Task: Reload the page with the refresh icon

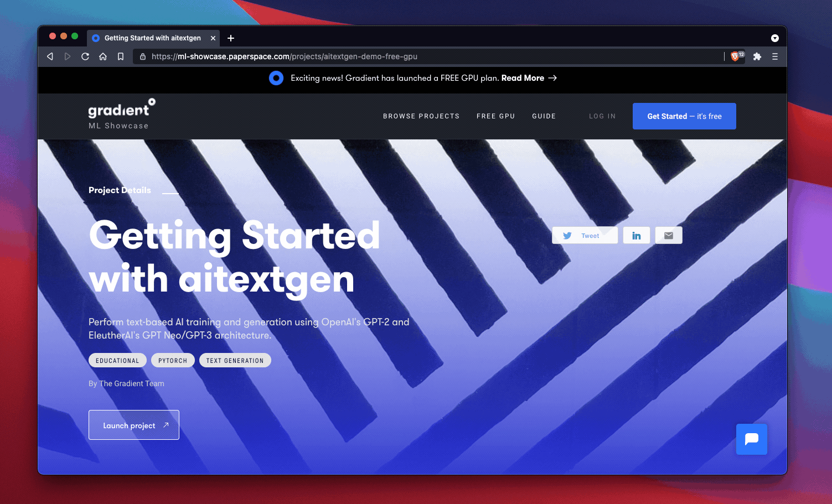Action: click(x=85, y=56)
